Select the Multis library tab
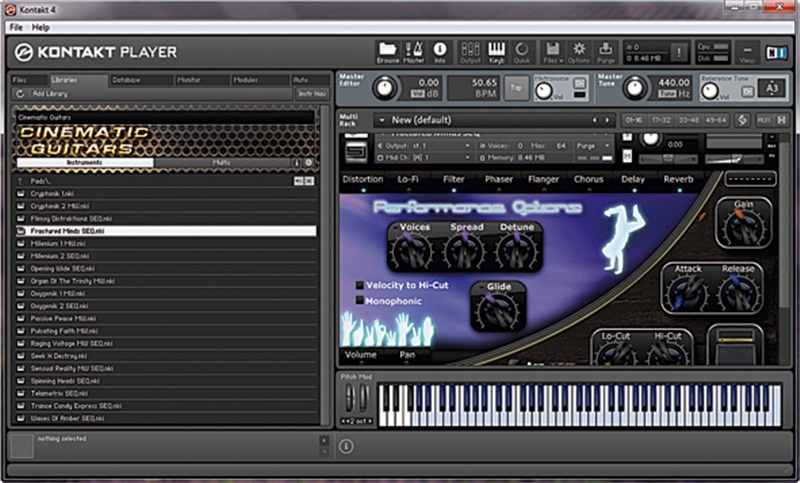Viewport: 800px width, 483px height. (x=221, y=162)
